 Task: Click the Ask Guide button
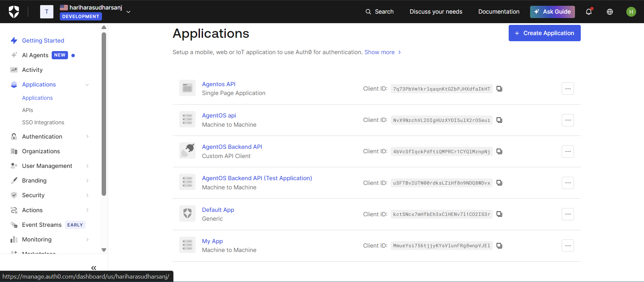552,12
